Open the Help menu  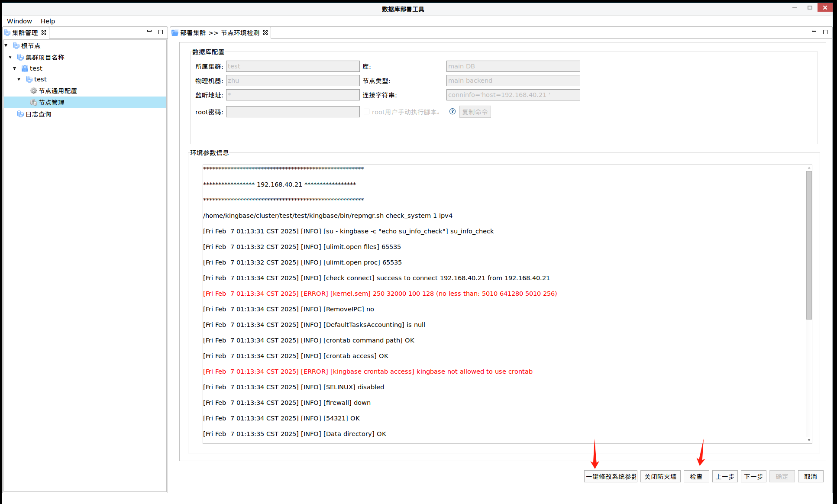[x=48, y=21]
